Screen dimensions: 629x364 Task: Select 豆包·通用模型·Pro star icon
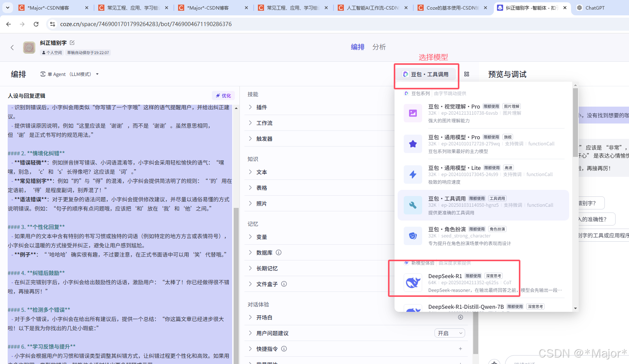pyautogui.click(x=413, y=144)
